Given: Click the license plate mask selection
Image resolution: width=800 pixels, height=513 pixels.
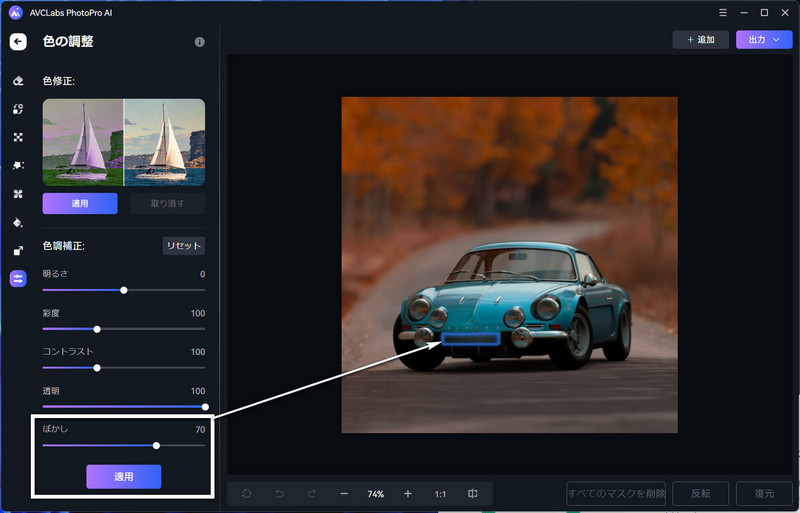Looking at the screenshot, I should point(470,339).
